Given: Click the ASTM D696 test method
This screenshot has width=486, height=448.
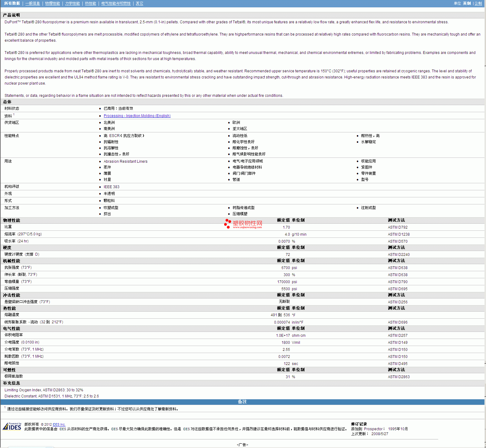Looking at the screenshot, I should (x=397, y=322).
